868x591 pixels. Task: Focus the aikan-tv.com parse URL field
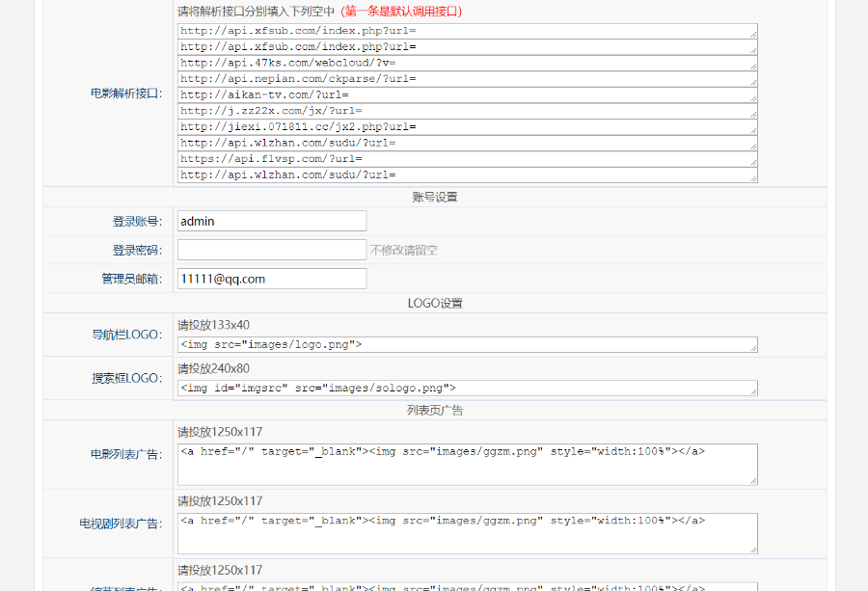[467, 95]
